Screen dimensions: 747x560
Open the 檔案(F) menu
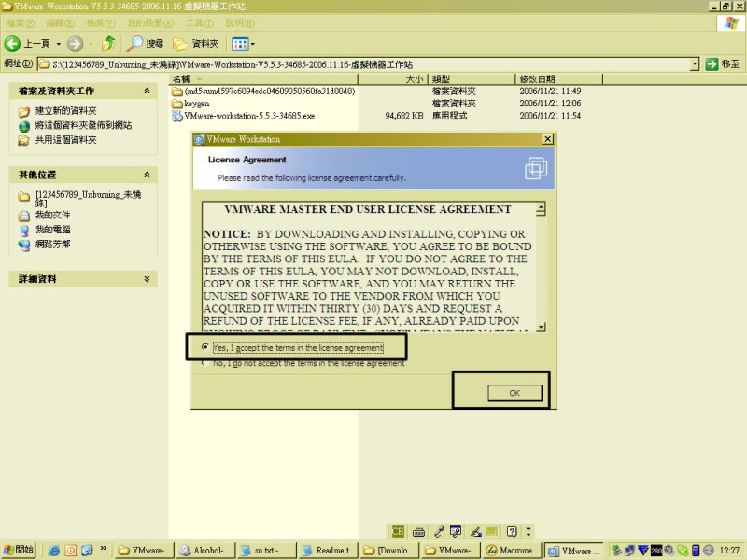pos(21,22)
